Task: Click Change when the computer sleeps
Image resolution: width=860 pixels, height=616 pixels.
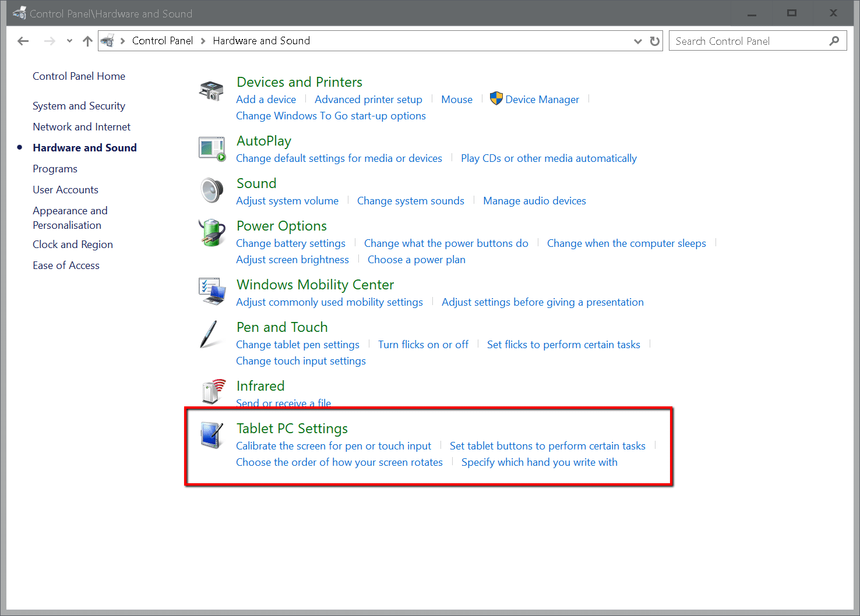Action: 626,243
